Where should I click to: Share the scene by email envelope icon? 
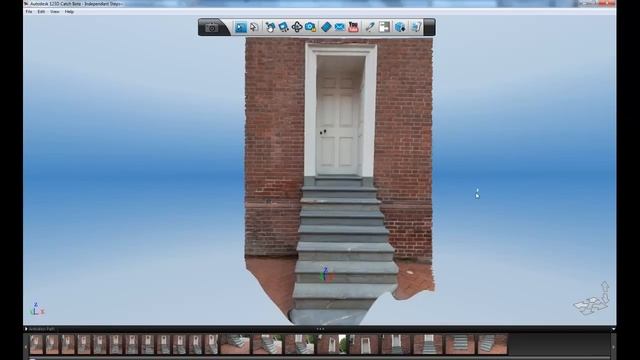pyautogui.click(x=340, y=27)
